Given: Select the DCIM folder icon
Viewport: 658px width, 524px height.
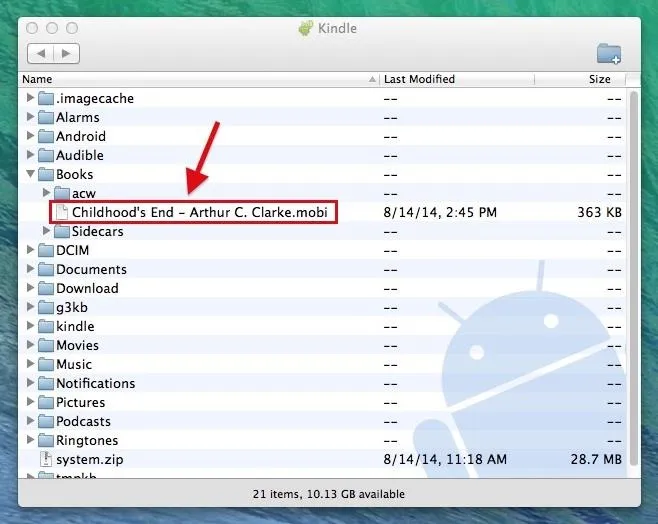Looking at the screenshot, I should [46, 250].
